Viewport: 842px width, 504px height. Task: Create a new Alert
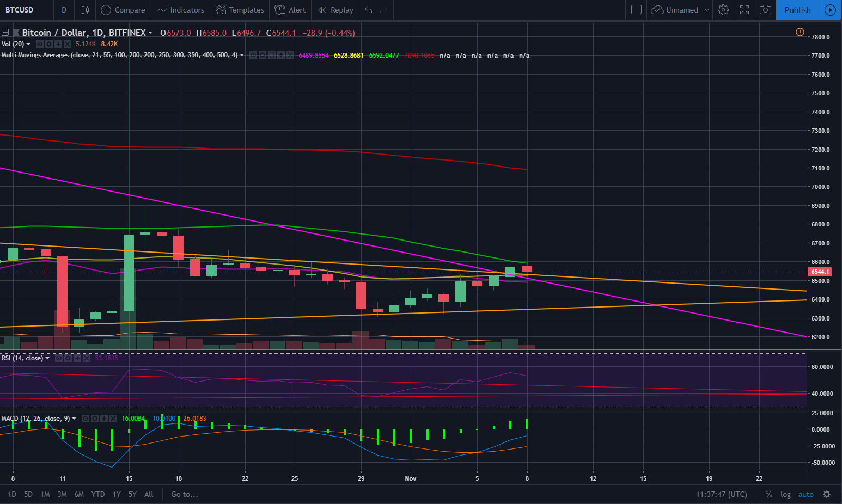pos(290,10)
